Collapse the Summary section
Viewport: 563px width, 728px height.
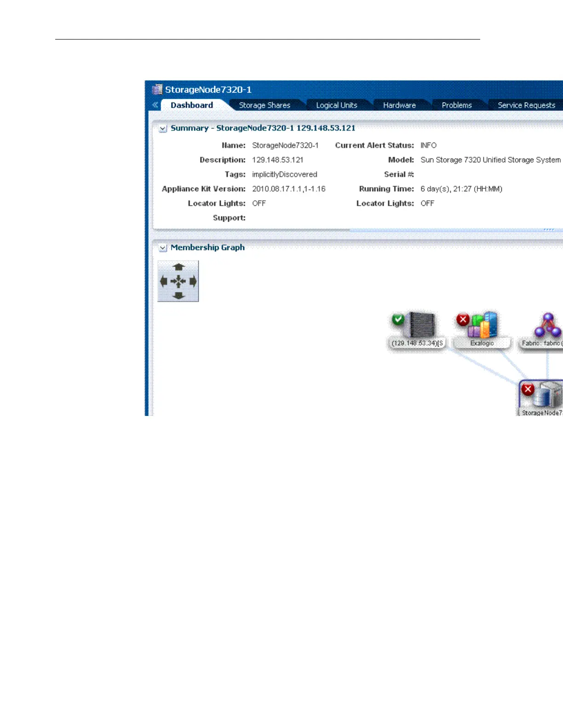163,129
